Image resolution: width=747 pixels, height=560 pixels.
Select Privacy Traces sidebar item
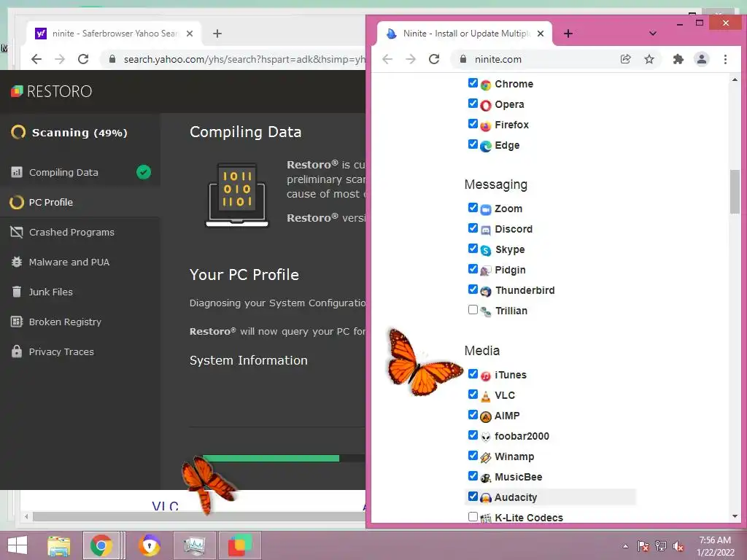(80, 352)
